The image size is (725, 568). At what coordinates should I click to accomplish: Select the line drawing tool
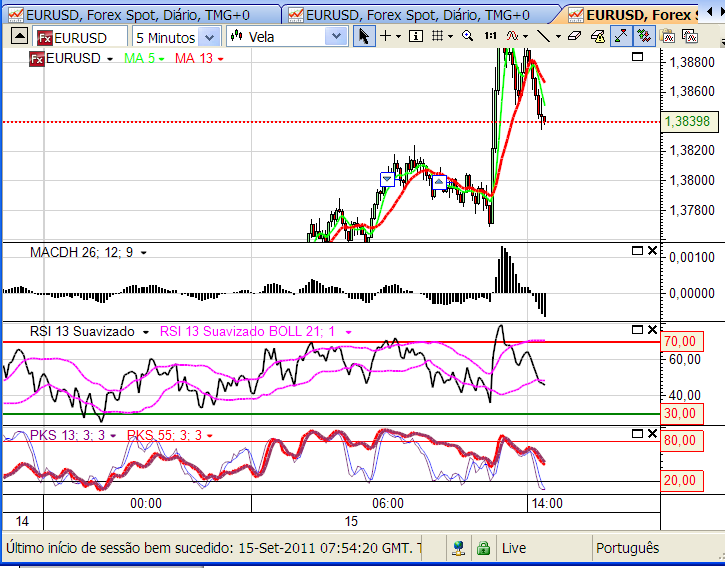(544, 36)
